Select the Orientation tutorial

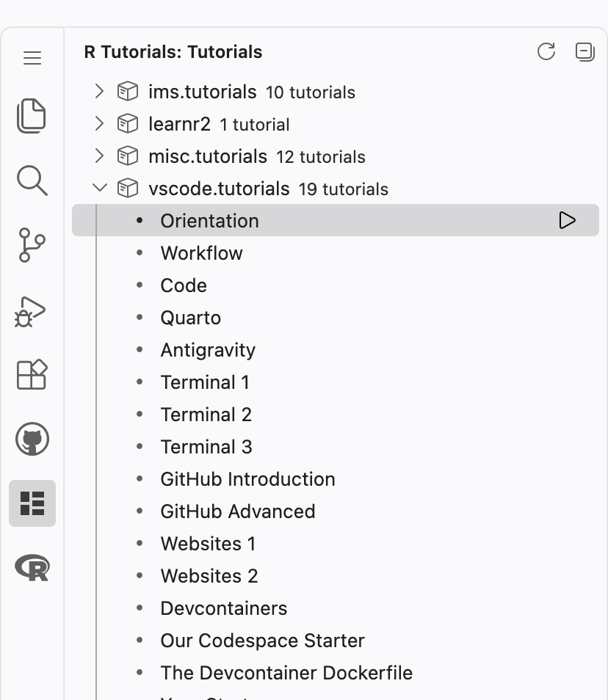[x=336, y=220]
